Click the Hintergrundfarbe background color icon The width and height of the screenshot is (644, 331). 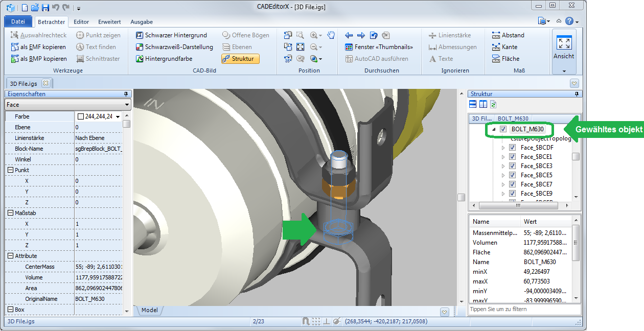click(140, 59)
